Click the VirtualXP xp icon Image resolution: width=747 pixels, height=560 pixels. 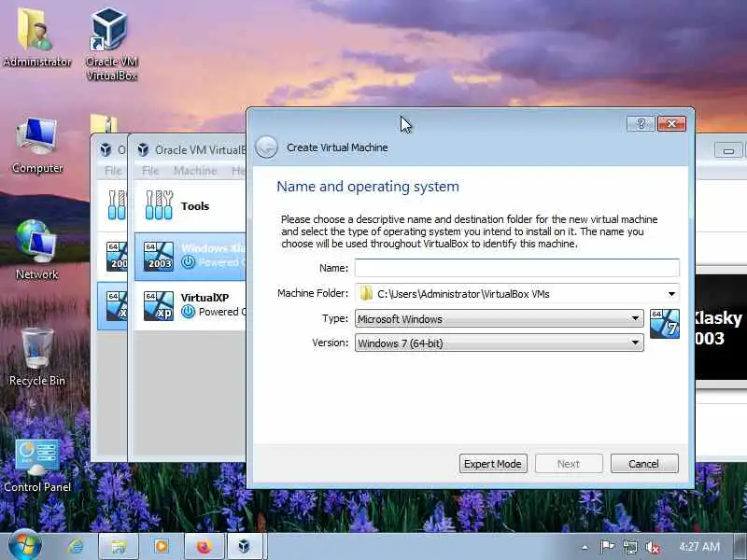(158, 306)
